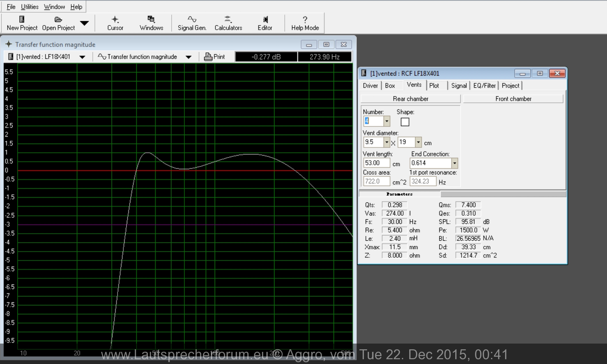Click the Xmax value 11.5
Screen dimensions: 607x364
point(395,247)
